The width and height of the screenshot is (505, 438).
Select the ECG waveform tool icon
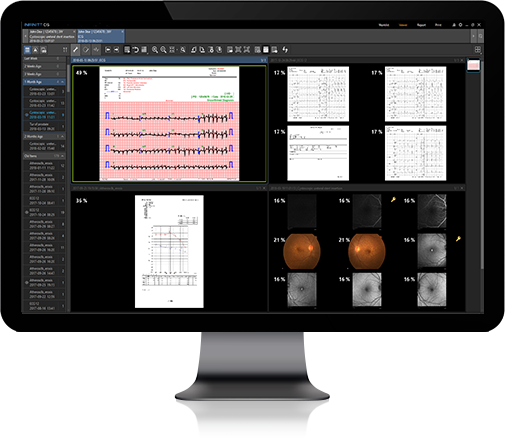pyautogui.click(x=96, y=50)
